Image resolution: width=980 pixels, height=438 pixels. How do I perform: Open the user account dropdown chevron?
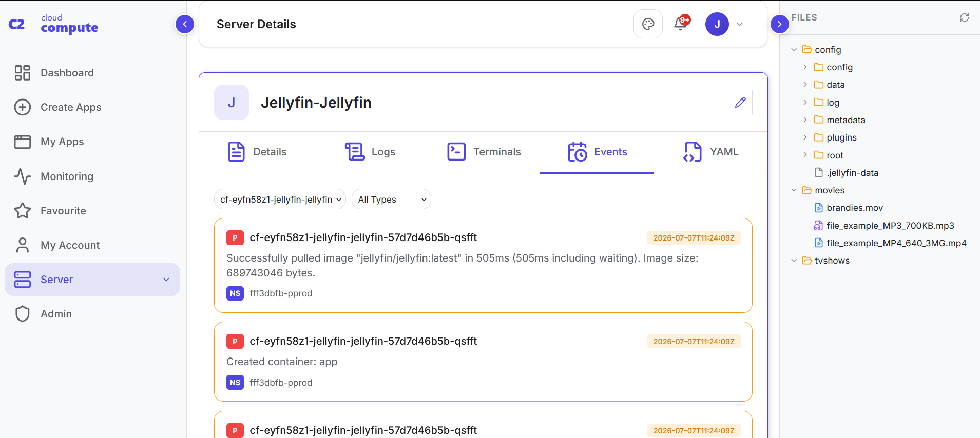pyautogui.click(x=740, y=24)
